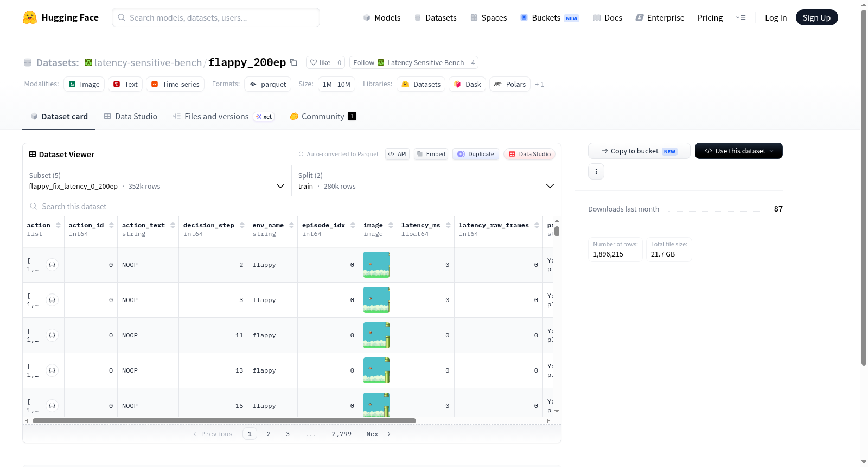868x467 pixels.
Task: Sort by the latency_ms column icon
Action: (x=448, y=225)
